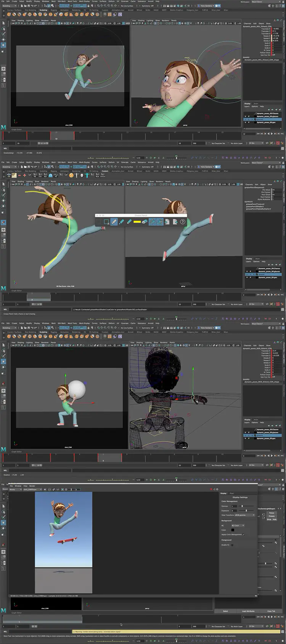Viewport: 286px width, 644px height.
Task: Select the highlighted Rotate tool in flying-pose screenshot toolbox
Action: coord(3,45)
